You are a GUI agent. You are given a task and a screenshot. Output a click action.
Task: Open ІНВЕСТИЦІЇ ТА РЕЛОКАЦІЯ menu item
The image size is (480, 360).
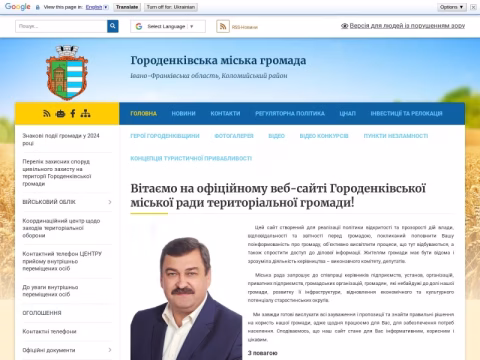(x=407, y=114)
